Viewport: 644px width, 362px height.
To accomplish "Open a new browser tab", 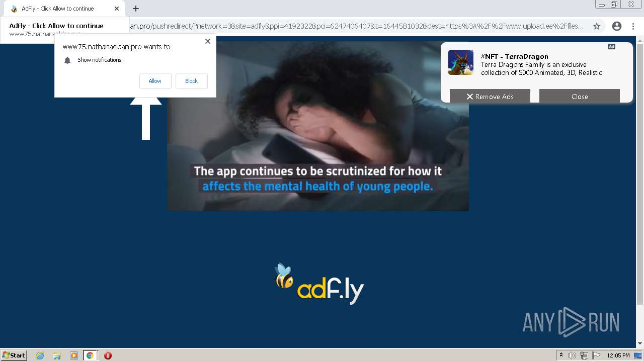I will point(136,9).
